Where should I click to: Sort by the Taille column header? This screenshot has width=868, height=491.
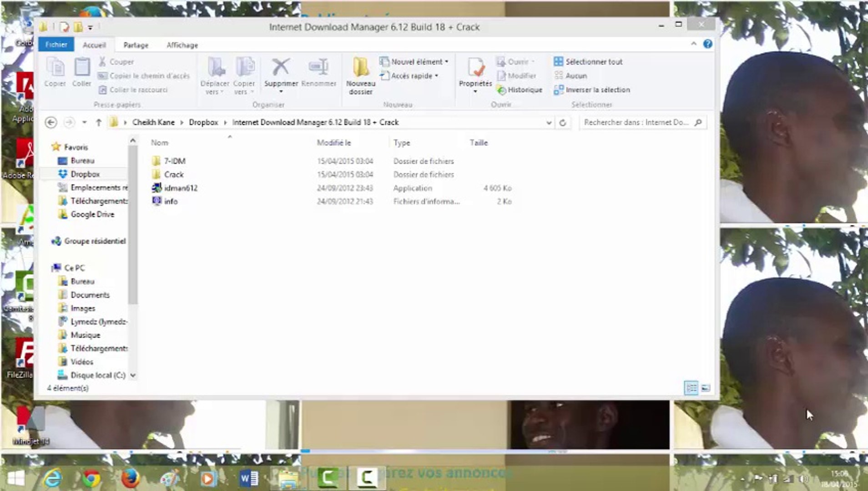click(479, 143)
